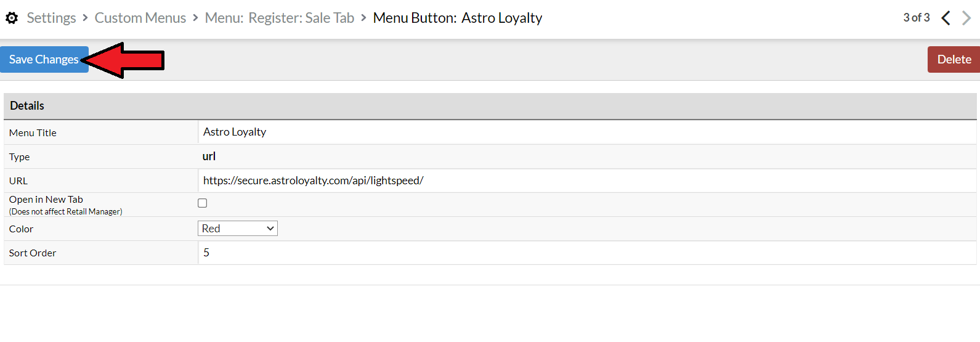Click the Open in New Tab label

(x=46, y=200)
